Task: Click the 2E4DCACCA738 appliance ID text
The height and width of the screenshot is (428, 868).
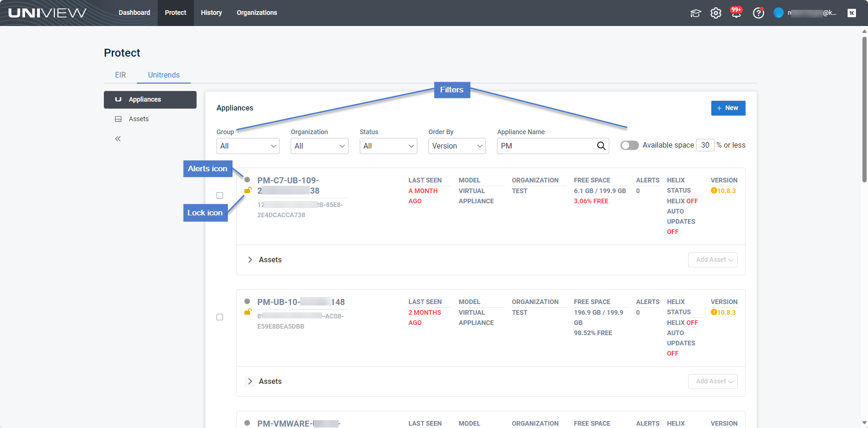Action: click(x=281, y=215)
